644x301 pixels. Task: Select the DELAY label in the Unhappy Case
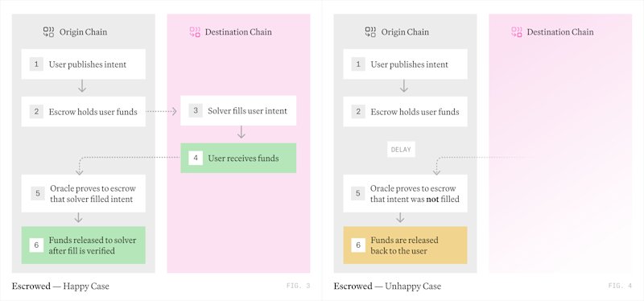401,150
